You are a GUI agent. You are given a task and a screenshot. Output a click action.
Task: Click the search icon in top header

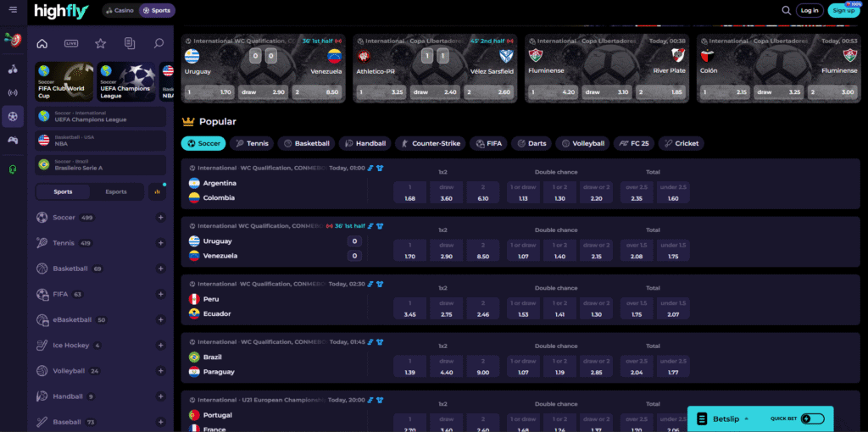point(786,10)
